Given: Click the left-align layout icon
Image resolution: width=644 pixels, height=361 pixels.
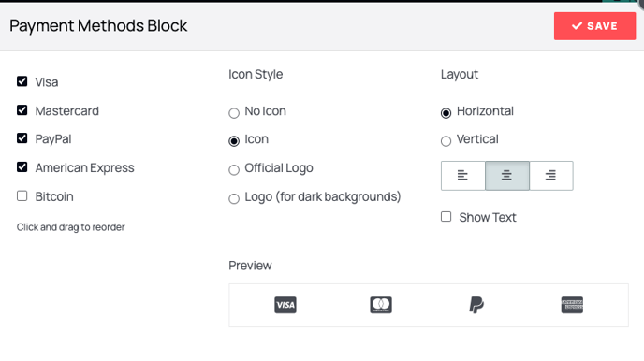Looking at the screenshot, I should pos(462,176).
